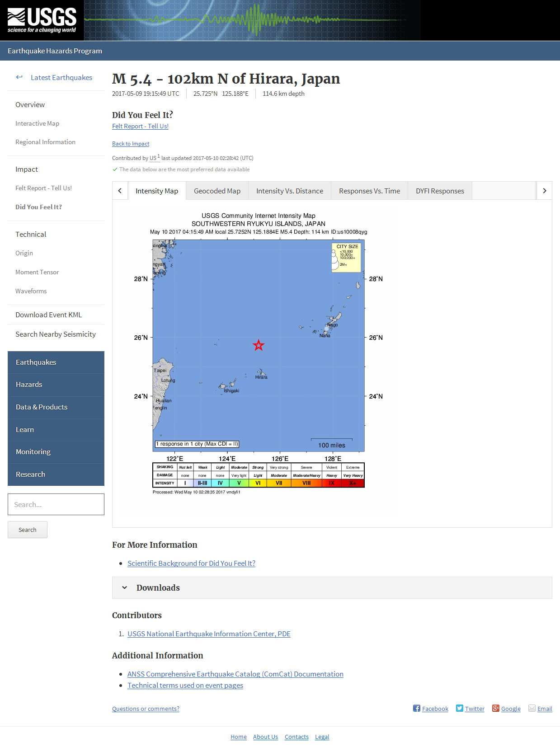560x747 pixels.
Task: Open Latest Earthquakes link
Action: 61,77
